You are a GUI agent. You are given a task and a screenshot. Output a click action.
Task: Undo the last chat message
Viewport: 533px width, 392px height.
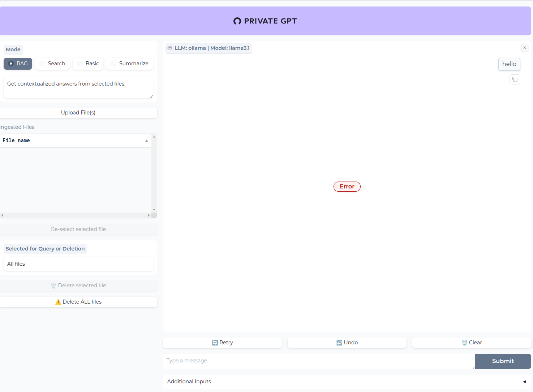[x=347, y=343]
